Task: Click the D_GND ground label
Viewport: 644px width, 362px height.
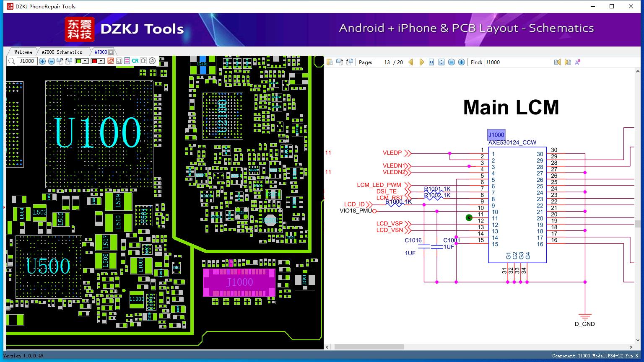Action: click(584, 324)
